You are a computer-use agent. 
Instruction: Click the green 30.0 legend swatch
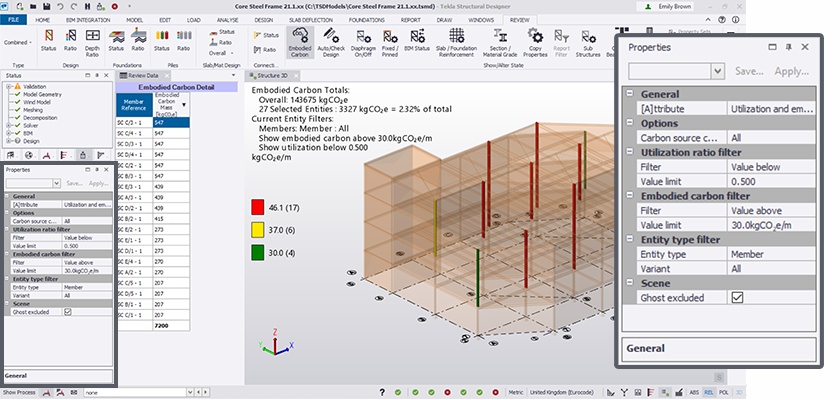pos(258,253)
